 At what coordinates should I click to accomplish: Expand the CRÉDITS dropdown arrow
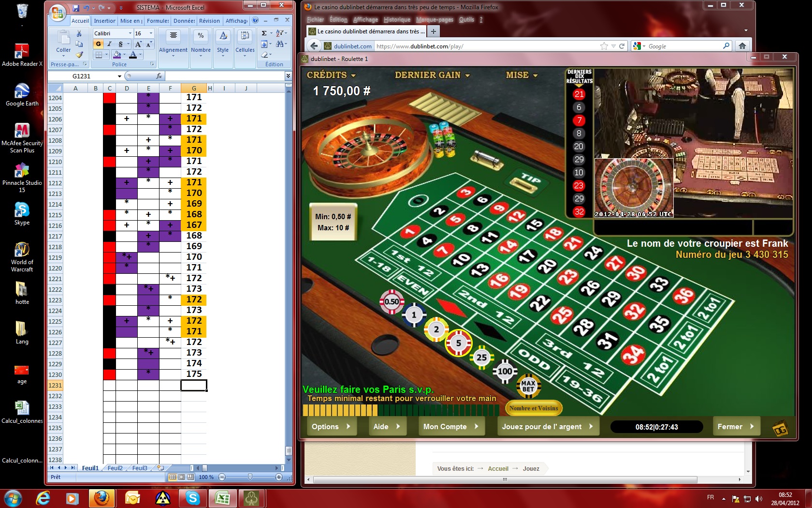[x=353, y=75]
